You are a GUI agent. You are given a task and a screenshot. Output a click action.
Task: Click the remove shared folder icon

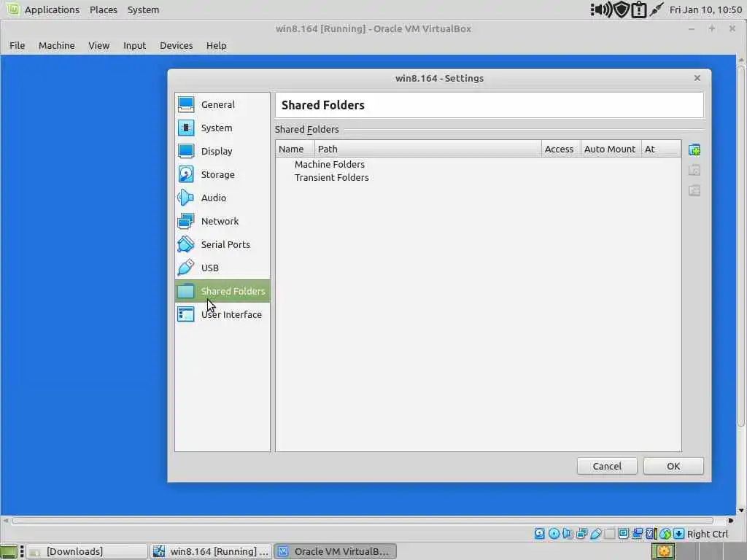(x=694, y=191)
